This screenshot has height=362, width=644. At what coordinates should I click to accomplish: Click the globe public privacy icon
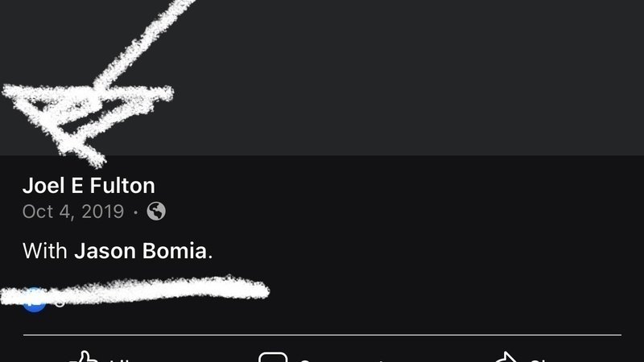(156, 212)
